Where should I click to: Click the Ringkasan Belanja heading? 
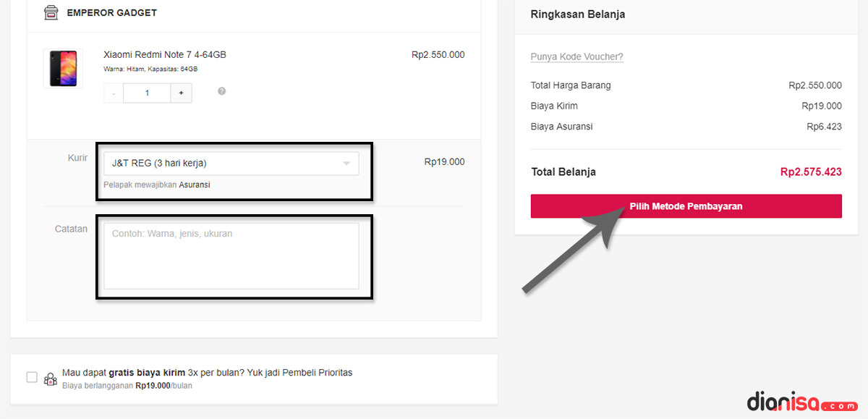coord(578,14)
